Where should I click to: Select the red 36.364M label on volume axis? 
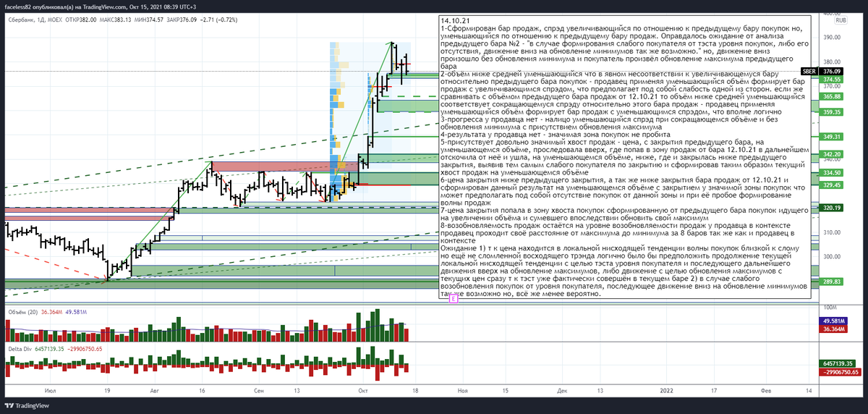tap(832, 329)
